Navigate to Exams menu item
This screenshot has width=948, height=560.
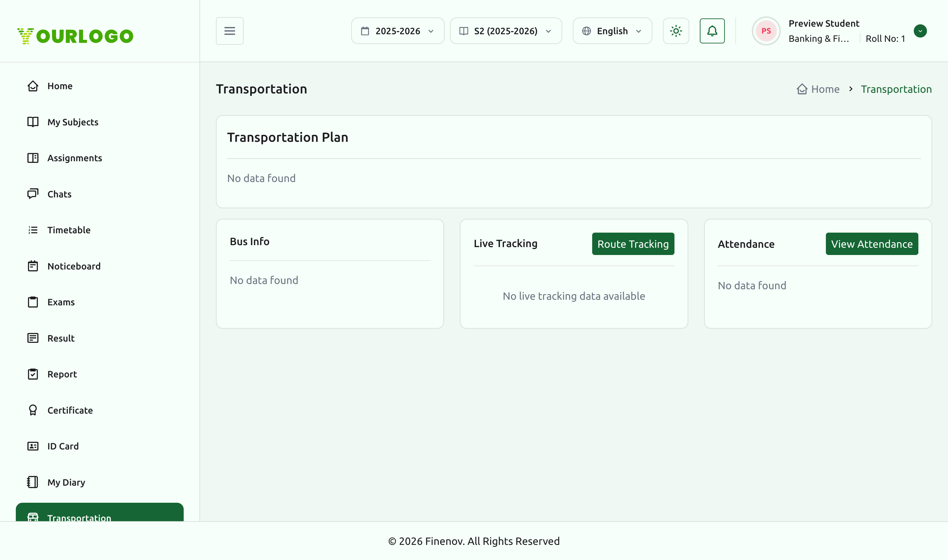pyautogui.click(x=100, y=302)
